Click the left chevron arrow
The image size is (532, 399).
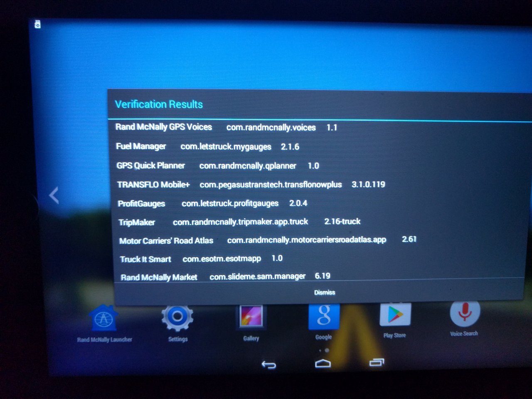tap(54, 195)
